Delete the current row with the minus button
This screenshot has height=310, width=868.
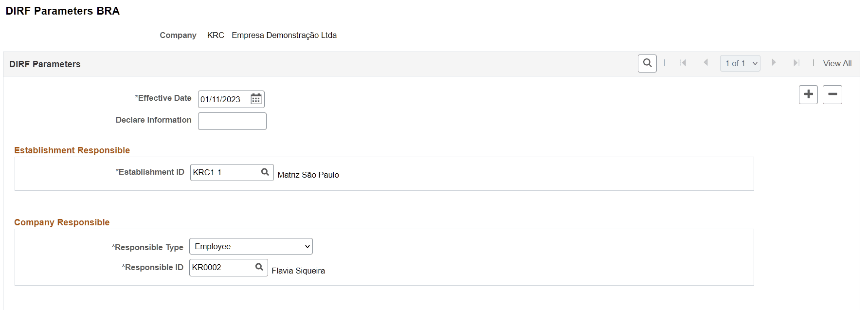[x=832, y=94]
